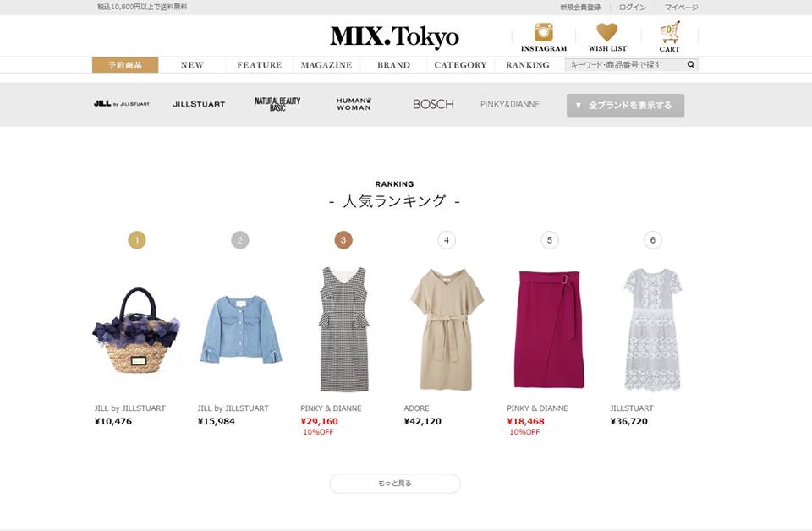Viewport: 812px width, 531px height.
Task: Open the BRAND navigation menu
Action: click(393, 65)
